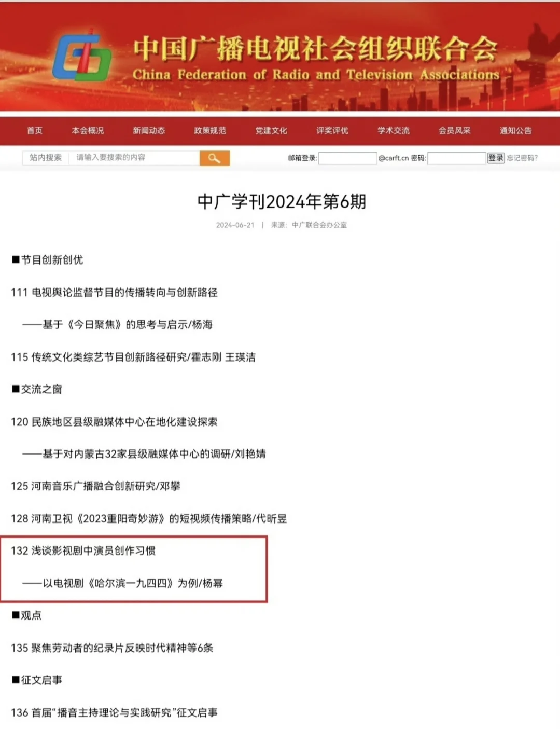This screenshot has width=560, height=729.
Task: Open the 评奖评优 navigation item
Action: tap(332, 131)
